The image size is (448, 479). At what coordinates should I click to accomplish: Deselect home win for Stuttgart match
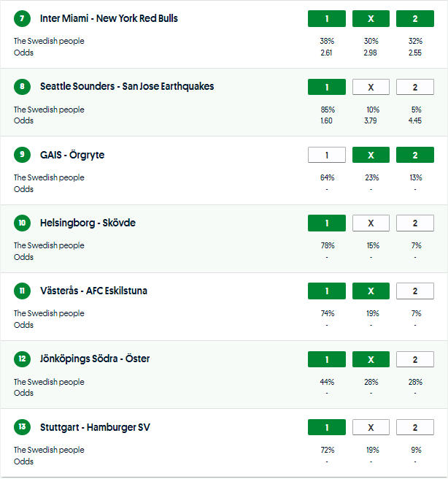coord(327,428)
